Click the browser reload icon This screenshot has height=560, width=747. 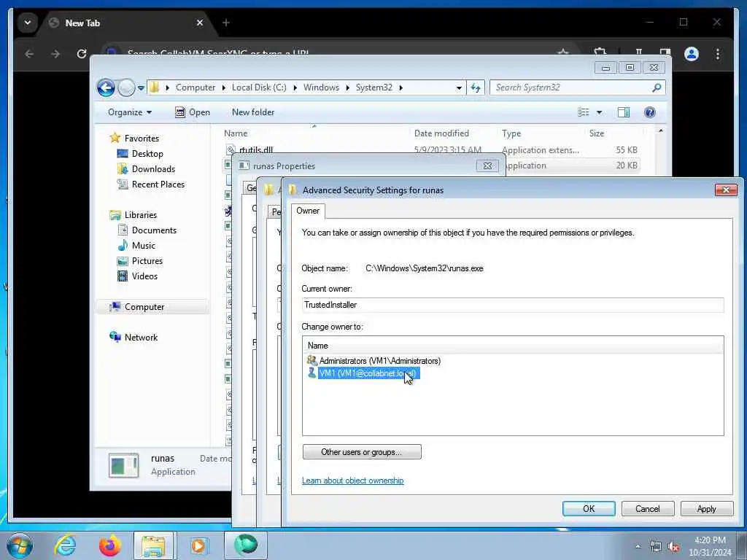pos(82,54)
